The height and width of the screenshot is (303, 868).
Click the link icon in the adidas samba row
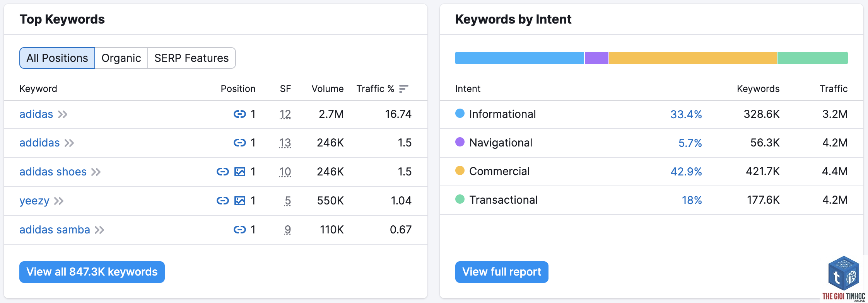240,230
